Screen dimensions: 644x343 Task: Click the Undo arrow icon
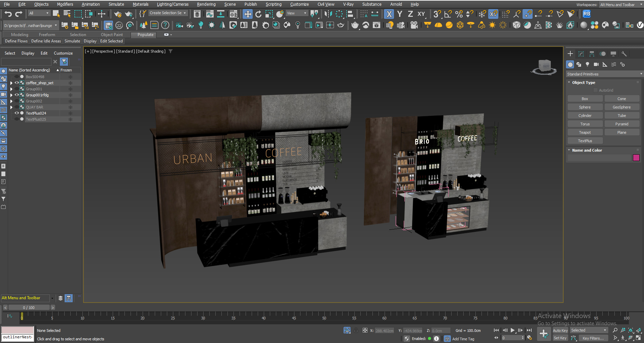point(8,14)
